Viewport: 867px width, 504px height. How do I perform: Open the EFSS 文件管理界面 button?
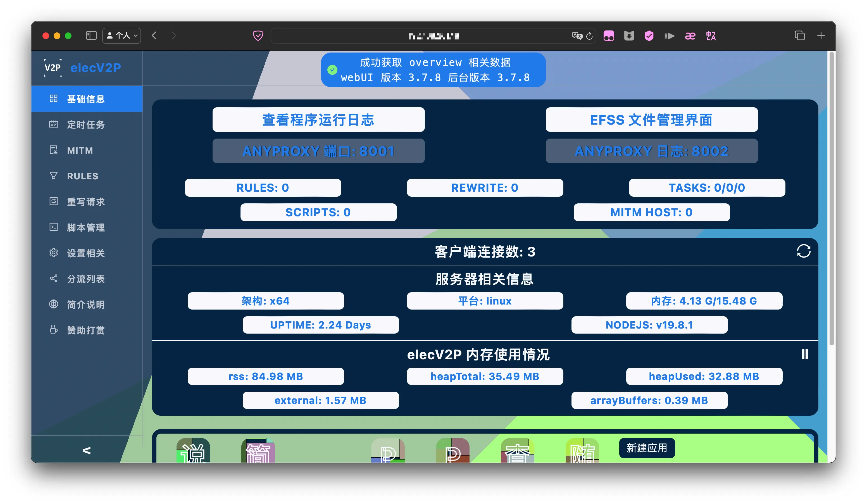(651, 120)
